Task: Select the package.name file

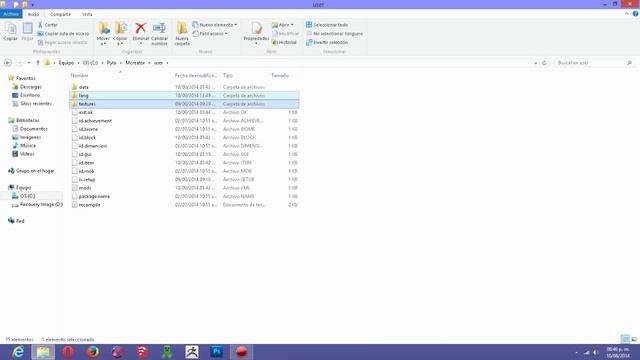Action: (x=94, y=196)
